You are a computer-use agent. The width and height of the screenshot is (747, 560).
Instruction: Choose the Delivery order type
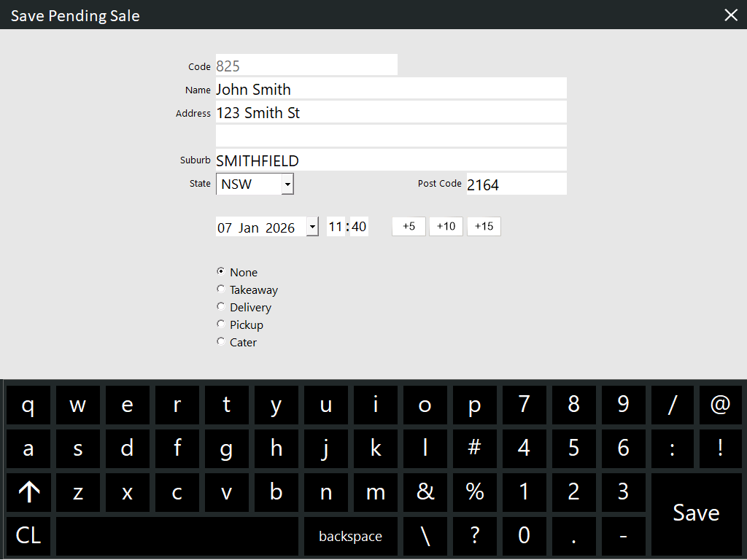click(221, 307)
